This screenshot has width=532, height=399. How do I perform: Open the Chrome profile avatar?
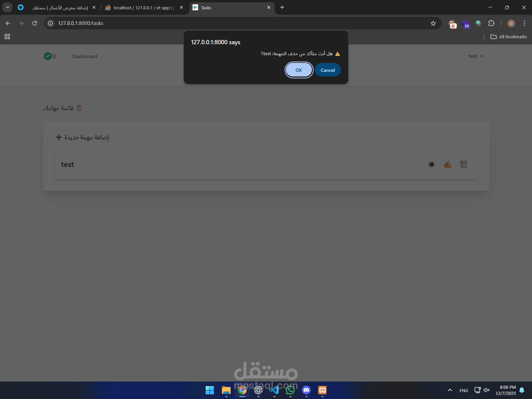(511, 23)
